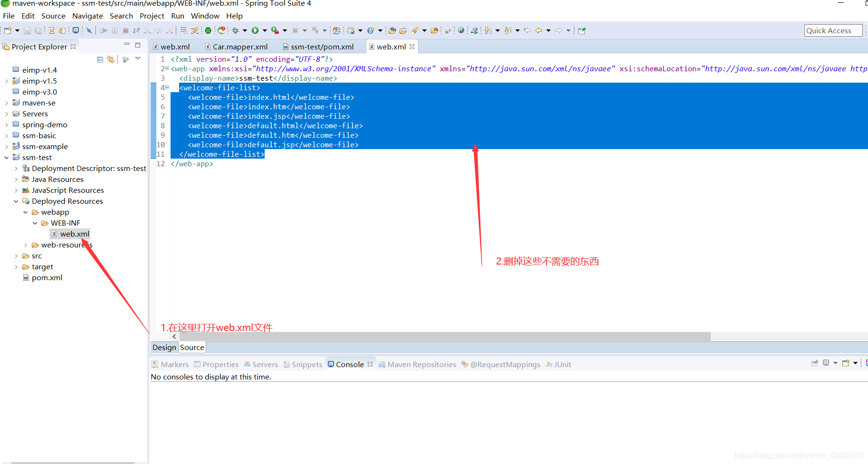Image resolution: width=868 pixels, height=464 pixels.
Task: Click the editor horizontal scrollbar thumb
Action: (445, 336)
